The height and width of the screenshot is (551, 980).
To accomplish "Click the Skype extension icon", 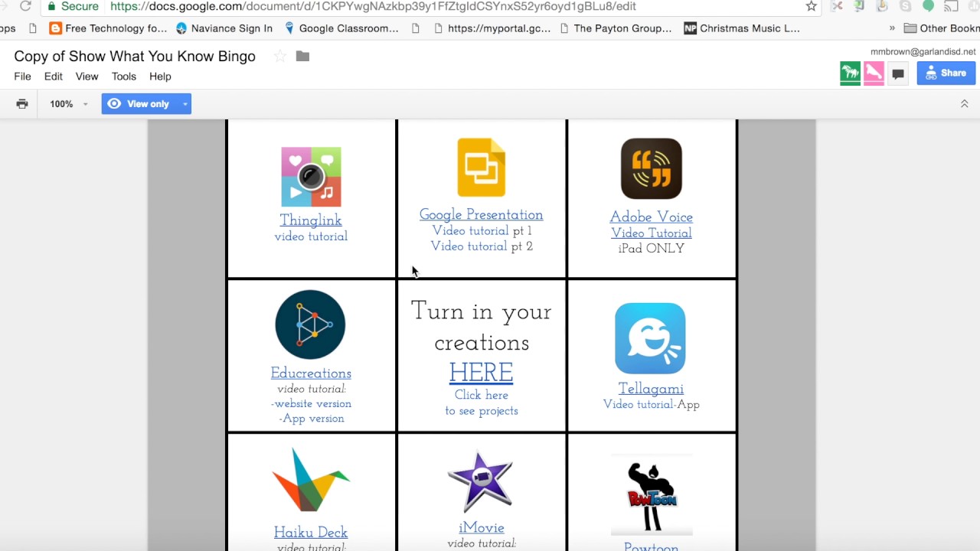I will [906, 6].
